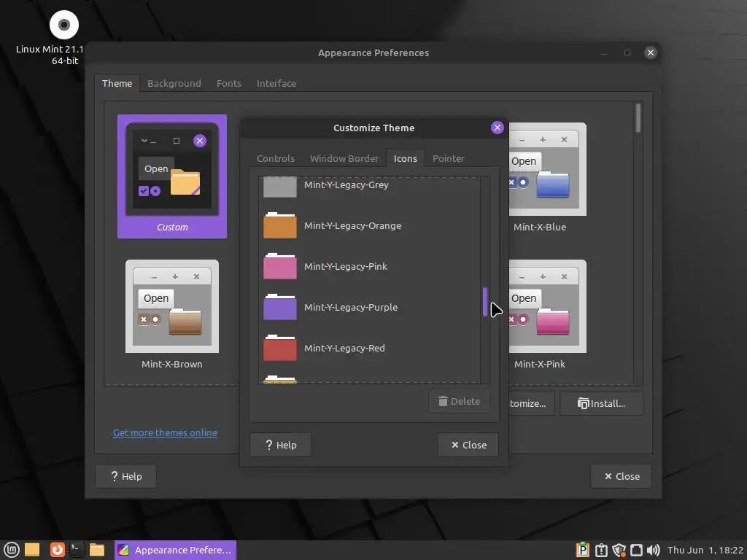Click the Mint-Y-Legacy-Purple label text
Image resolution: width=747 pixels, height=560 pixels.
pyautogui.click(x=351, y=307)
